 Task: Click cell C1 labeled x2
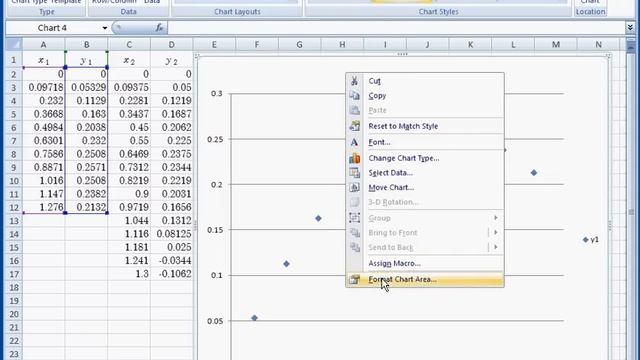coord(129,60)
